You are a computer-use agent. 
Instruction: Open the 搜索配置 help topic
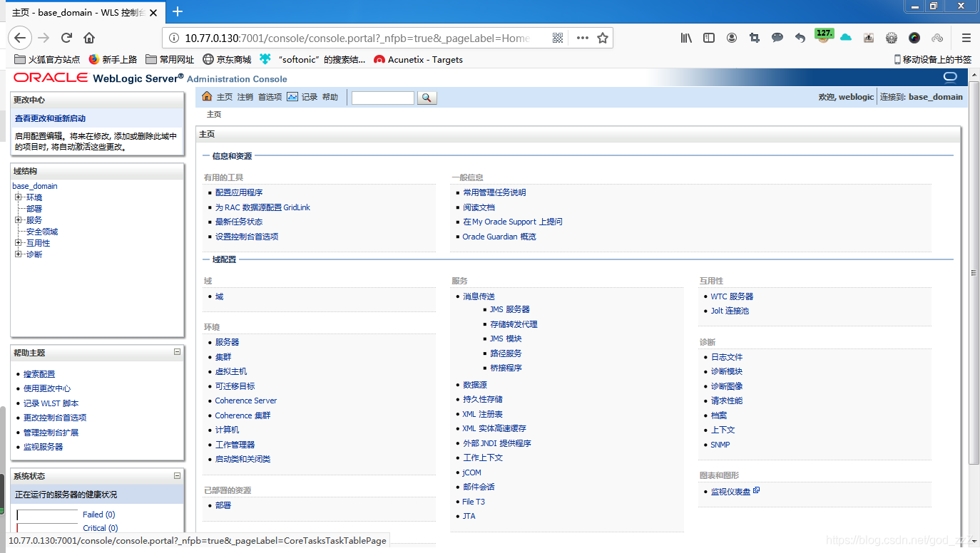coord(39,374)
